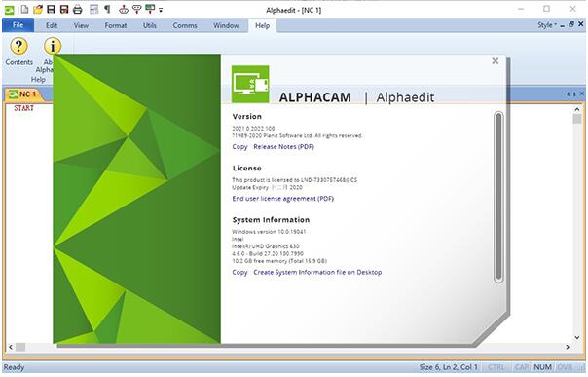Copy the version information
This screenshot has height=377, width=588.
[239, 147]
